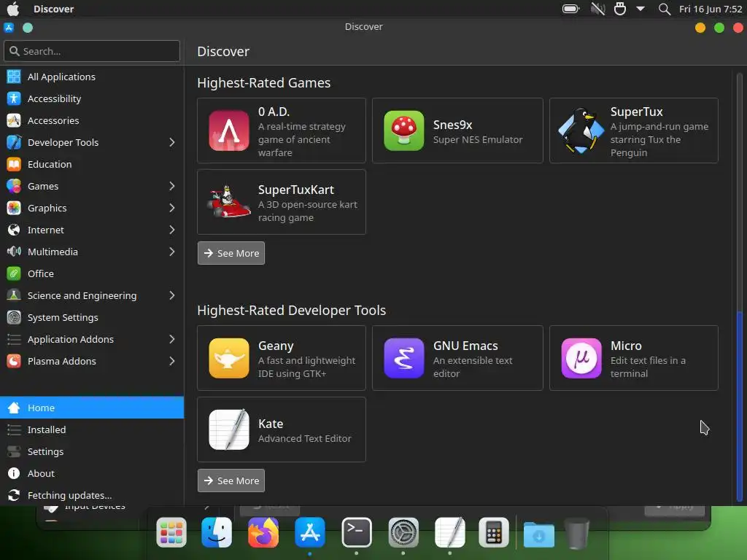The width and height of the screenshot is (747, 560).
Task: Click the Discover menu in top bar
Action: click(53, 9)
